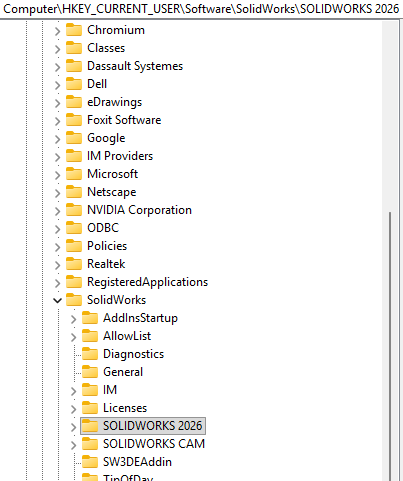Click the Diagnostics folder icon
Image resolution: width=403 pixels, height=481 pixels.
tap(90, 354)
